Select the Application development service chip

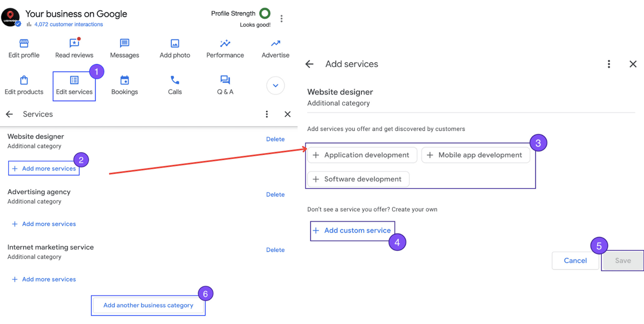[x=362, y=155]
